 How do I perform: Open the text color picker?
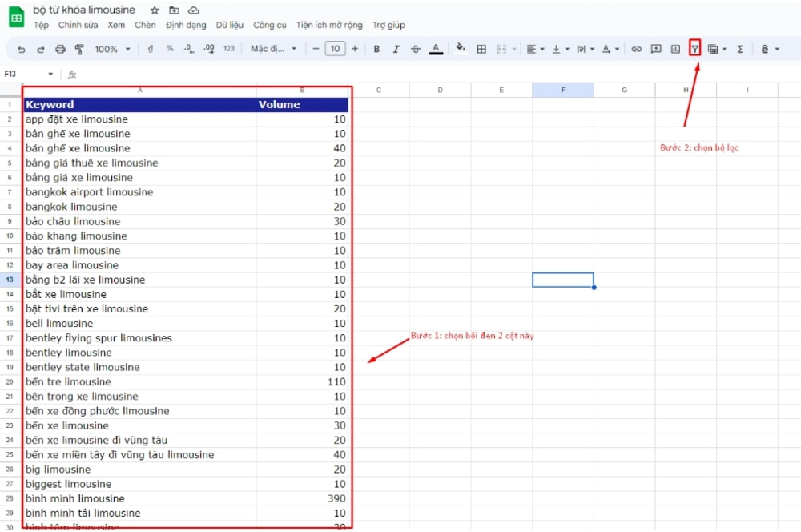pyautogui.click(x=436, y=49)
